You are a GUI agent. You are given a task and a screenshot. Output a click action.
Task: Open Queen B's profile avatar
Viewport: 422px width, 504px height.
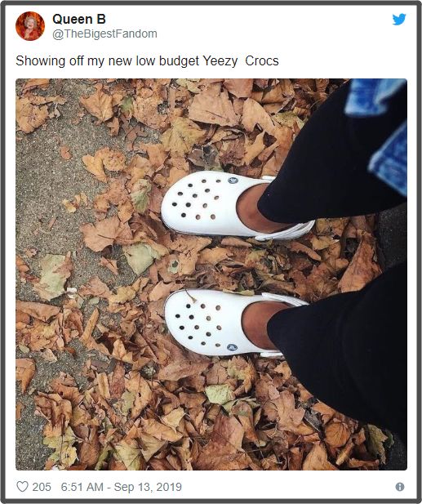click(x=30, y=25)
